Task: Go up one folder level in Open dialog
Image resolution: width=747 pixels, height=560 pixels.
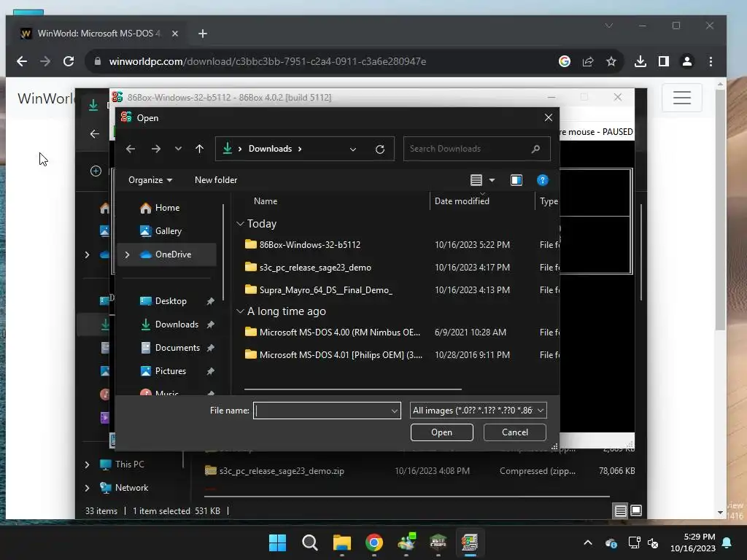Action: tap(200, 149)
